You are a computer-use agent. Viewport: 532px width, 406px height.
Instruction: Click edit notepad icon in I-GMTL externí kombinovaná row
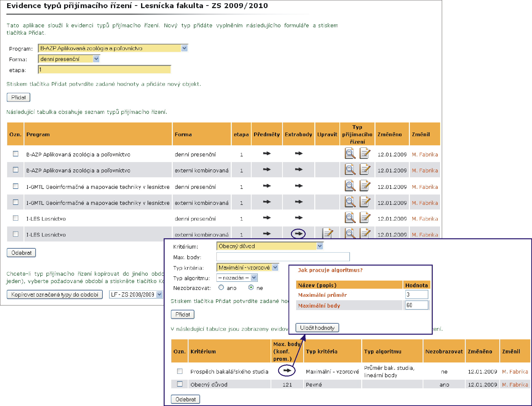tap(365, 202)
